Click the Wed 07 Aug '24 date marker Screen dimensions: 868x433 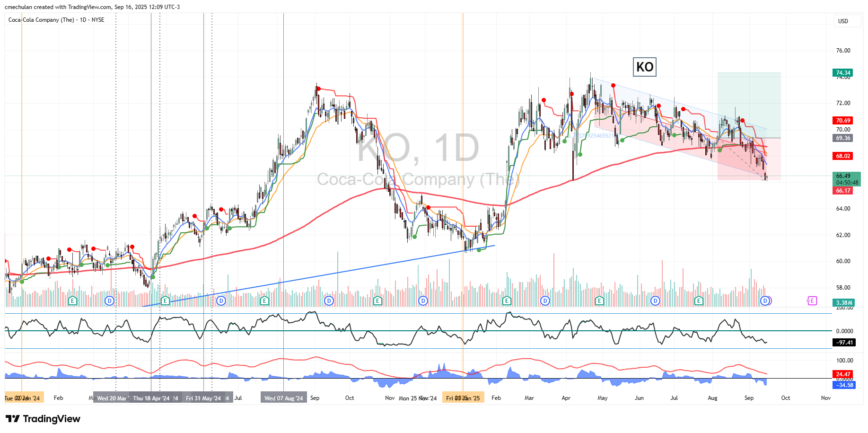click(x=283, y=398)
